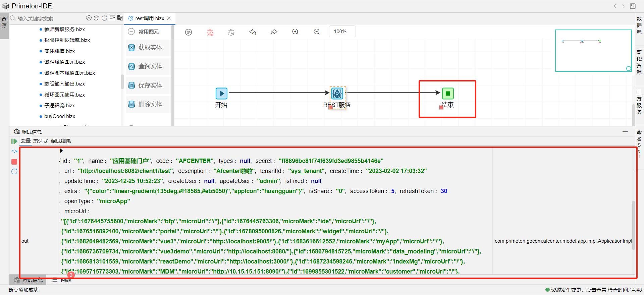Viewport: 644px width, 295px height.
Task: Switch to the 表达式 tab
Action: tap(41, 141)
